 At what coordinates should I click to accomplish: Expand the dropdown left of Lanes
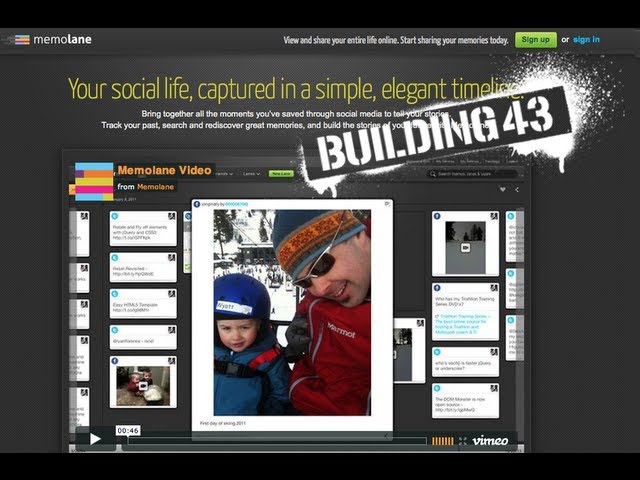point(224,174)
